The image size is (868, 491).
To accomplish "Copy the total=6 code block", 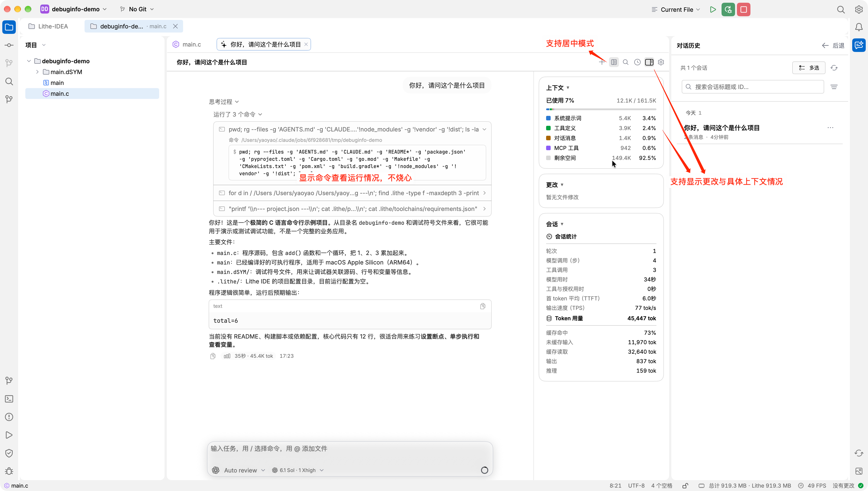I will pyautogui.click(x=483, y=306).
